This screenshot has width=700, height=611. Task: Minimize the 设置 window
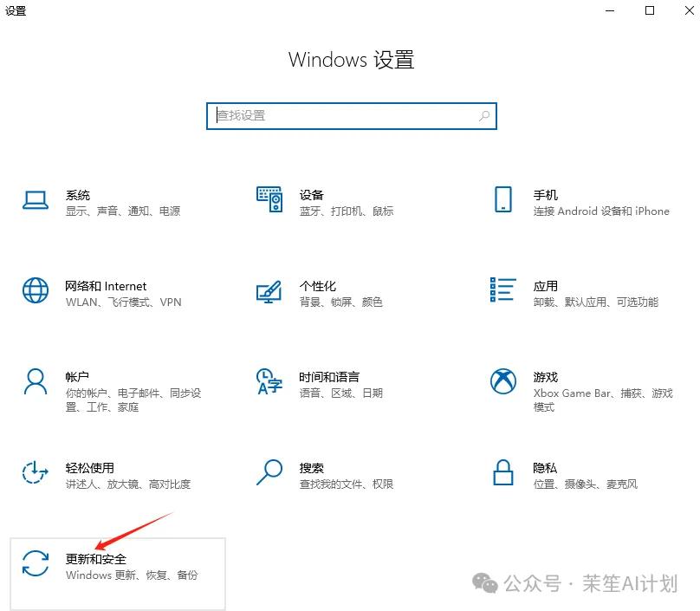[610, 10]
